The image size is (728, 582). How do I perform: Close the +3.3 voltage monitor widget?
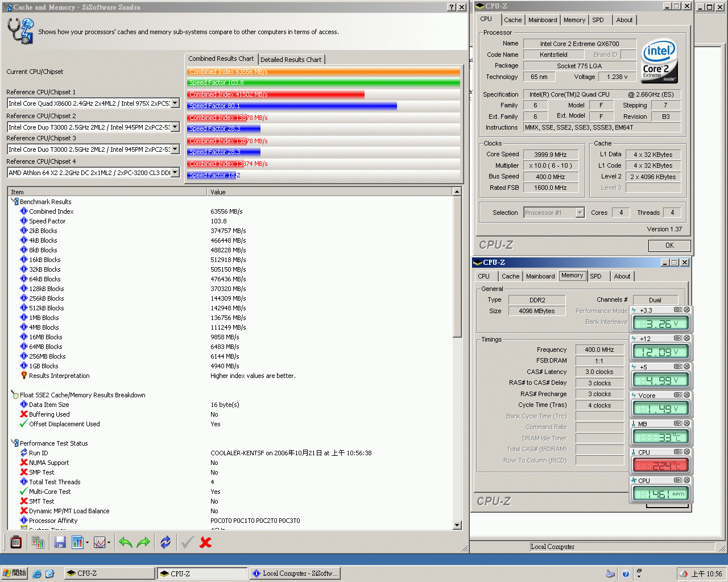(686, 310)
